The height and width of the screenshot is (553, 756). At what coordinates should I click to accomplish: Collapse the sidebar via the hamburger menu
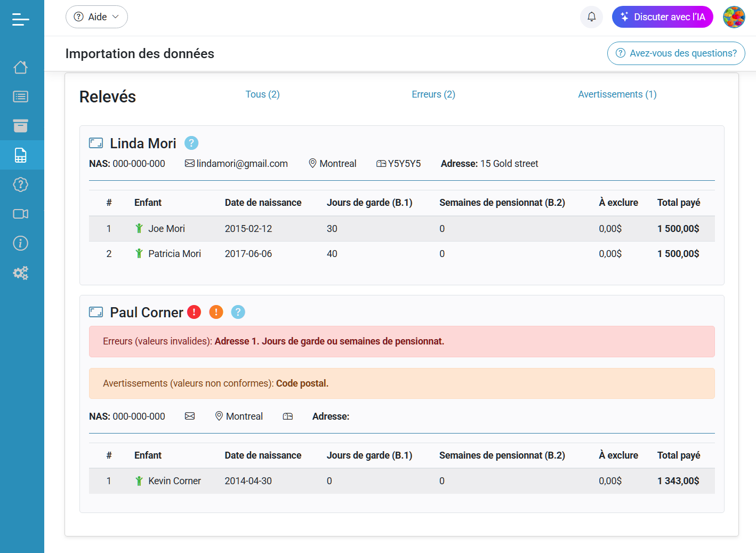(20, 19)
